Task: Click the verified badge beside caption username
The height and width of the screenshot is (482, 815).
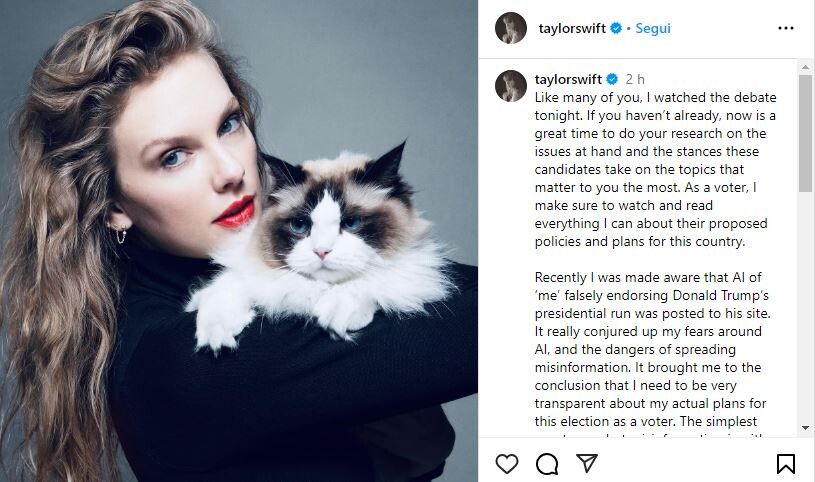Action: click(612, 79)
